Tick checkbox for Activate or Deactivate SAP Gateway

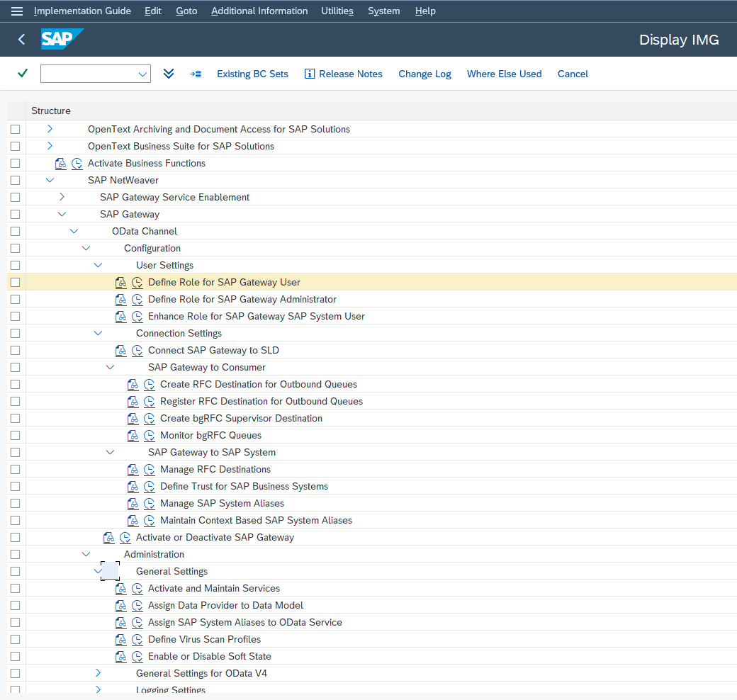click(x=15, y=538)
